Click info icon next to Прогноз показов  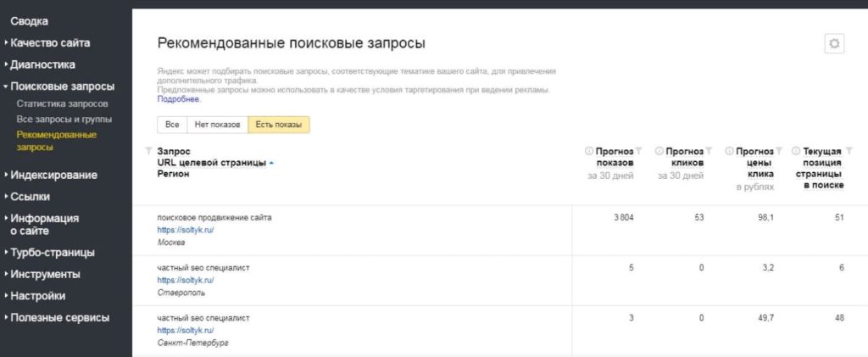pos(589,151)
